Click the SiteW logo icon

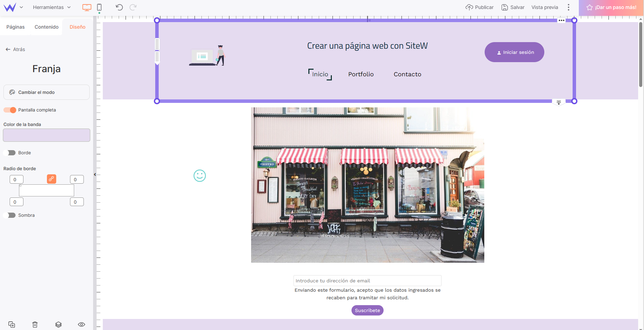pyautogui.click(x=10, y=7)
